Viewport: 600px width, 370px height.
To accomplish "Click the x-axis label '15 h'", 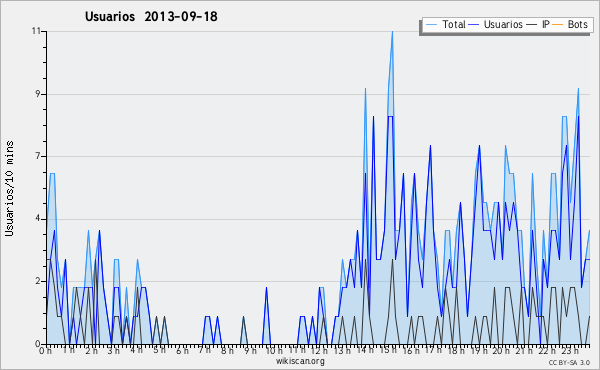I will coord(388,350).
